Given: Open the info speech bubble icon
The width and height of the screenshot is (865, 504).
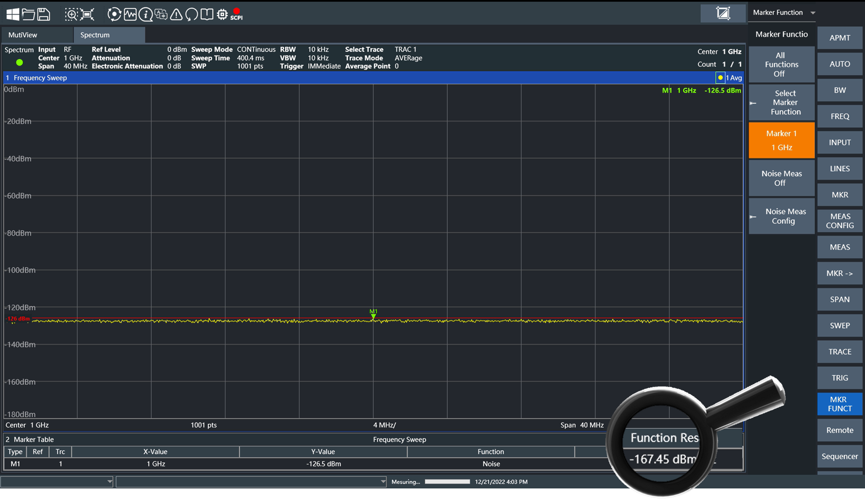Looking at the screenshot, I should pos(146,14).
